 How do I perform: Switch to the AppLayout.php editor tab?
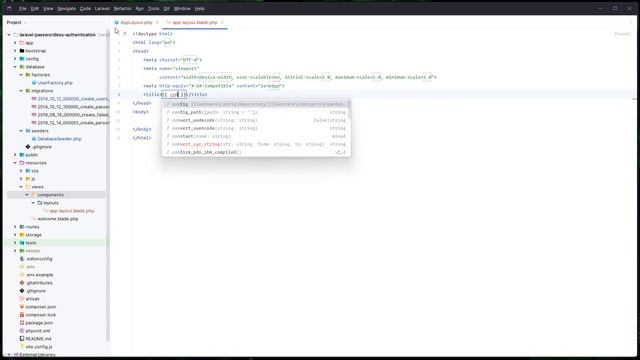tap(136, 23)
